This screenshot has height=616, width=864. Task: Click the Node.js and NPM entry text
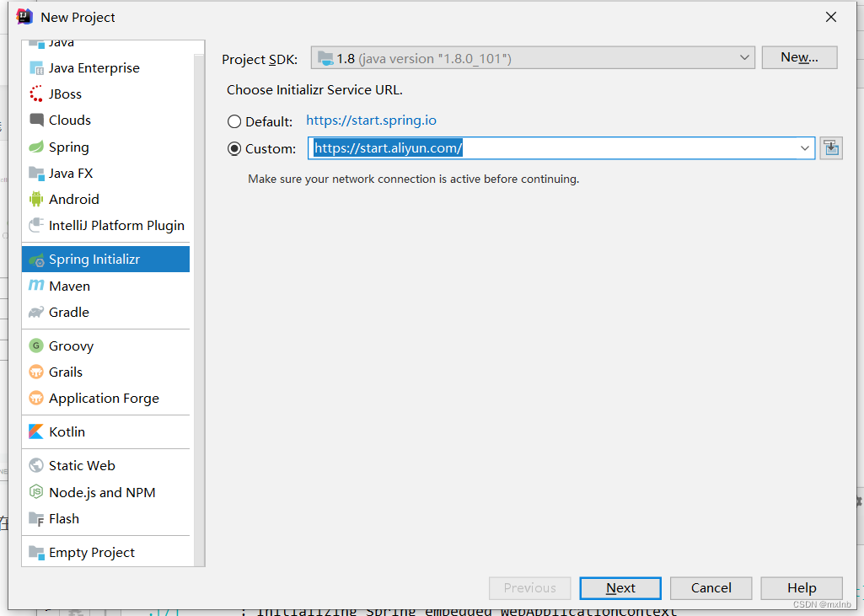(102, 492)
